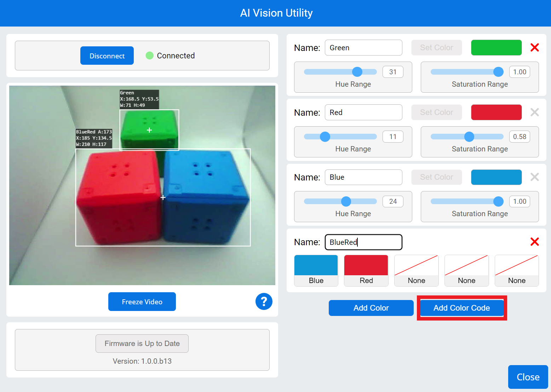Image resolution: width=551 pixels, height=392 pixels.
Task: Remove the BlueRed color code with red X
Action: click(534, 242)
